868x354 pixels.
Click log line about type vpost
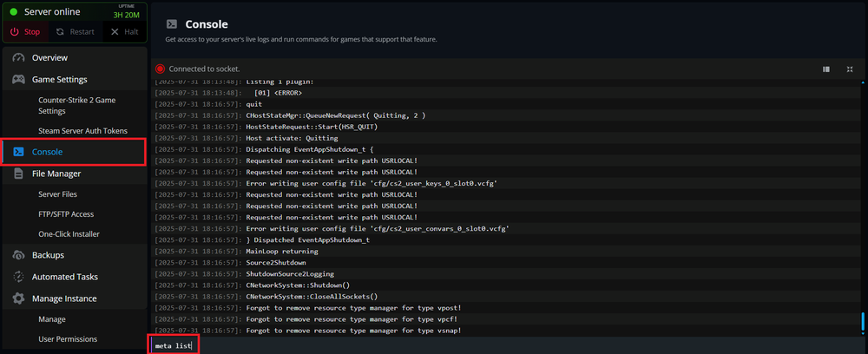(354, 307)
